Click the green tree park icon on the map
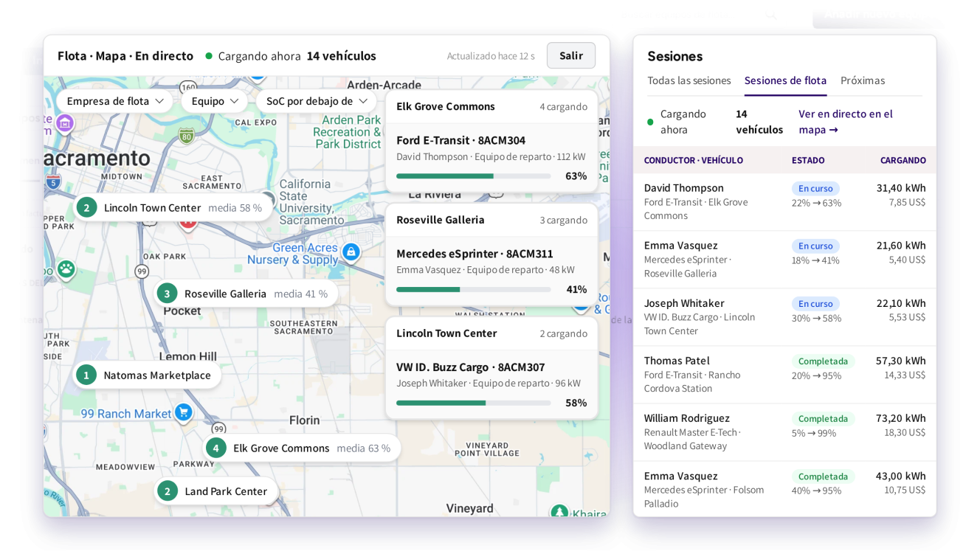Viewport: 980px width, 551px height. pyautogui.click(x=559, y=511)
